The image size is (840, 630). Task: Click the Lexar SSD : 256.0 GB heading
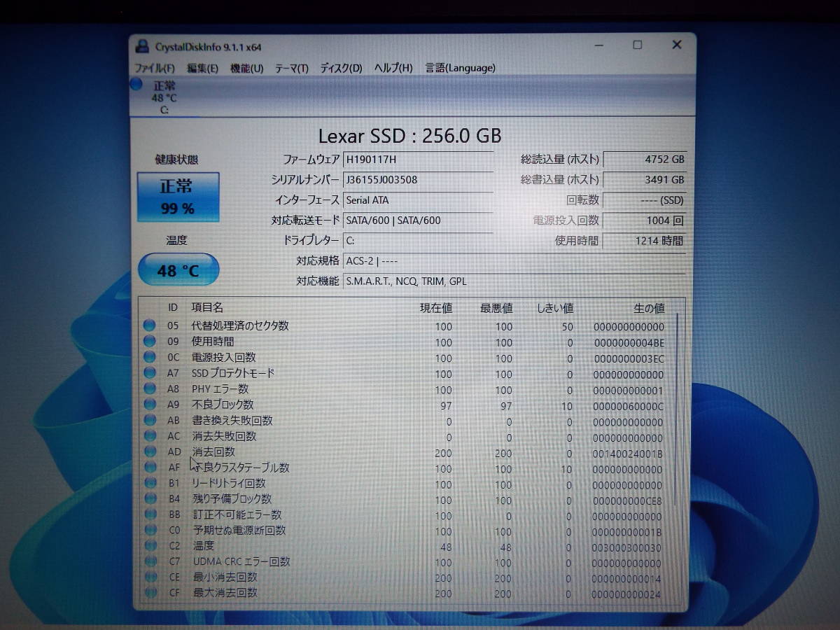(409, 136)
